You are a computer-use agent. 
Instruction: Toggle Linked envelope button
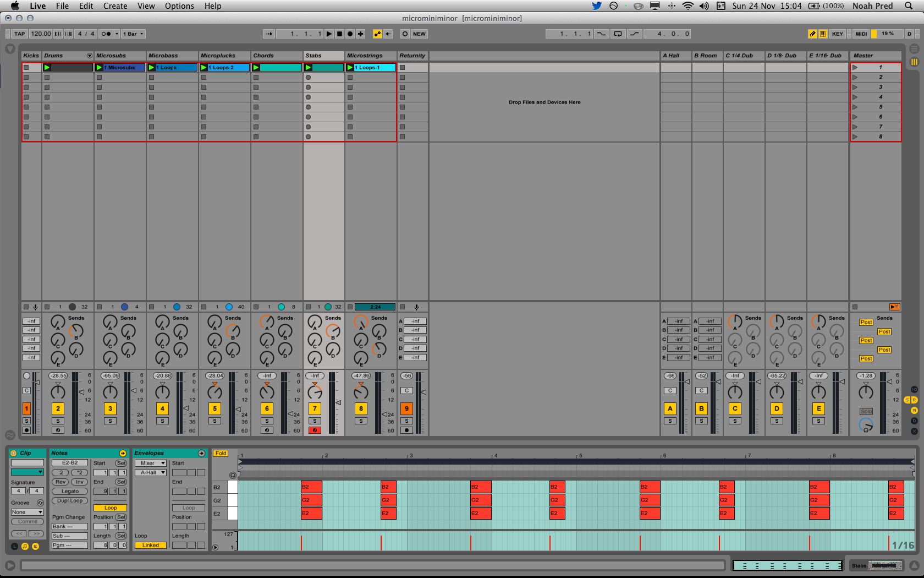pyautogui.click(x=150, y=546)
